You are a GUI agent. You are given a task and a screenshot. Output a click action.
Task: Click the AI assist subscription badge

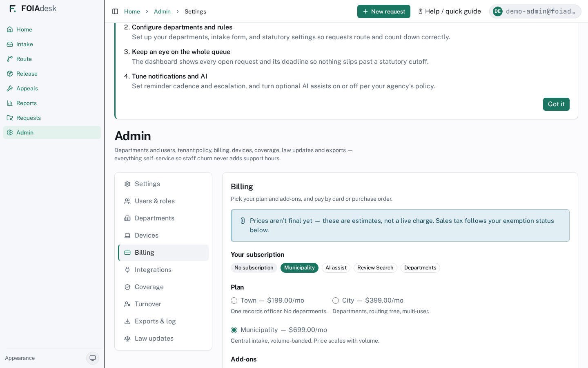[336, 268]
